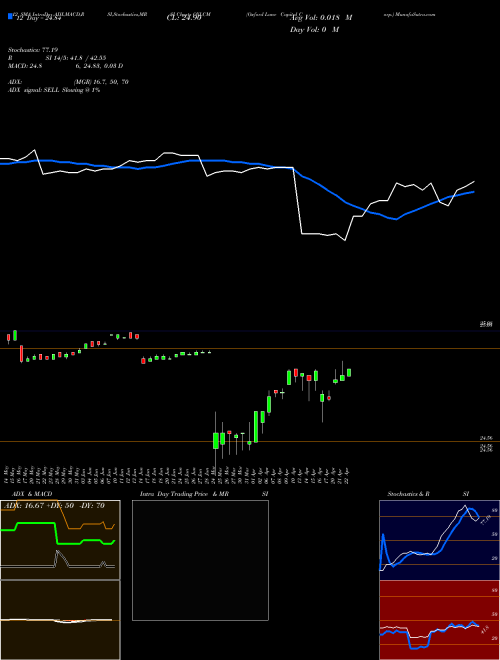Click the 'MACD: 24.8' reading
This screenshot has height=660, width=500.
[x=25, y=66]
